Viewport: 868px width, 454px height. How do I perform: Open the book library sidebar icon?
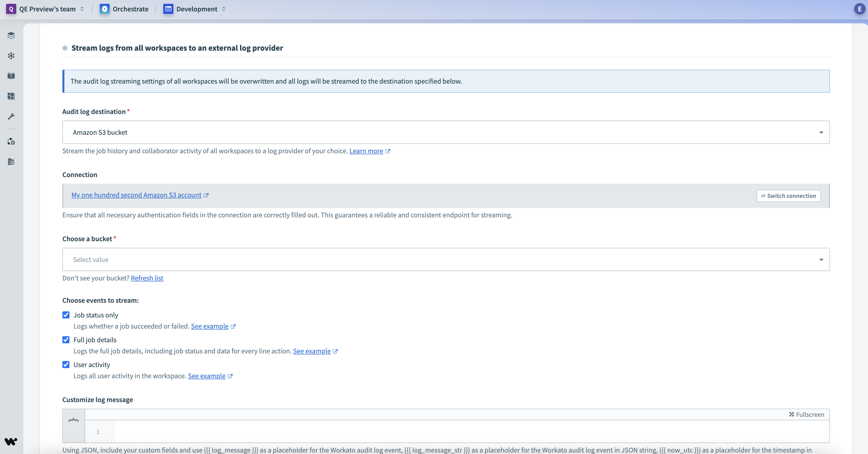11,76
